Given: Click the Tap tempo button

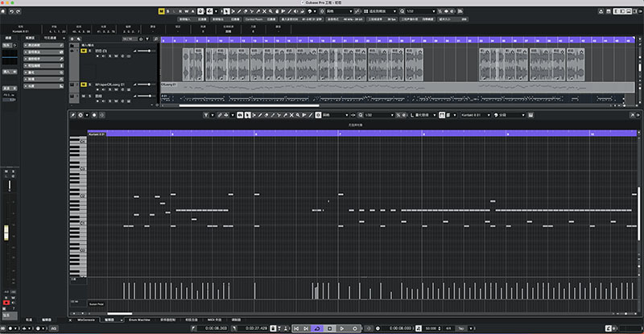Looking at the screenshot, I should pyautogui.click(x=461, y=328).
